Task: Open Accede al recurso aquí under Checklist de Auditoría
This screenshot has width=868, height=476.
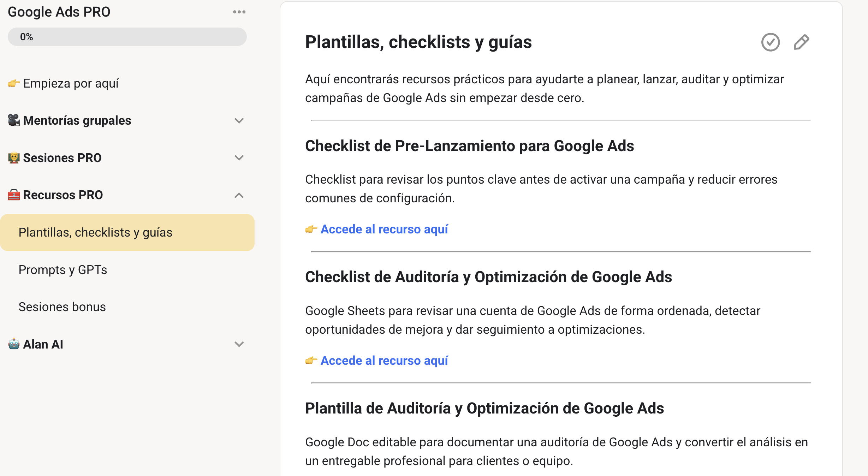Action: coord(384,361)
